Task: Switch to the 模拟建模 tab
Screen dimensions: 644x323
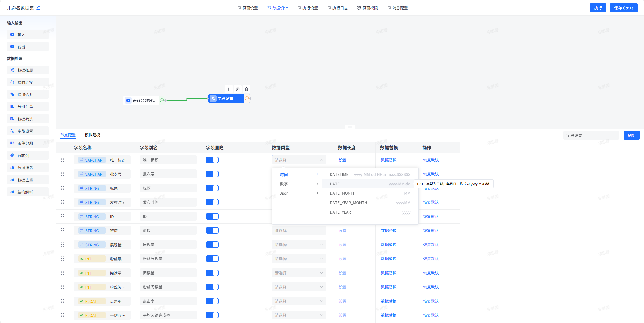Action: [92, 135]
